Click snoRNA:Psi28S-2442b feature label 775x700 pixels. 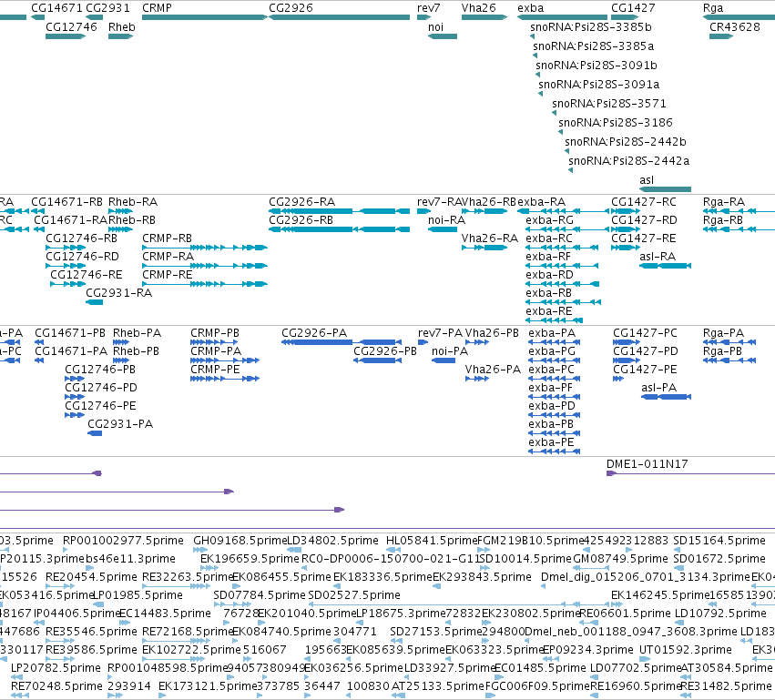626,142
